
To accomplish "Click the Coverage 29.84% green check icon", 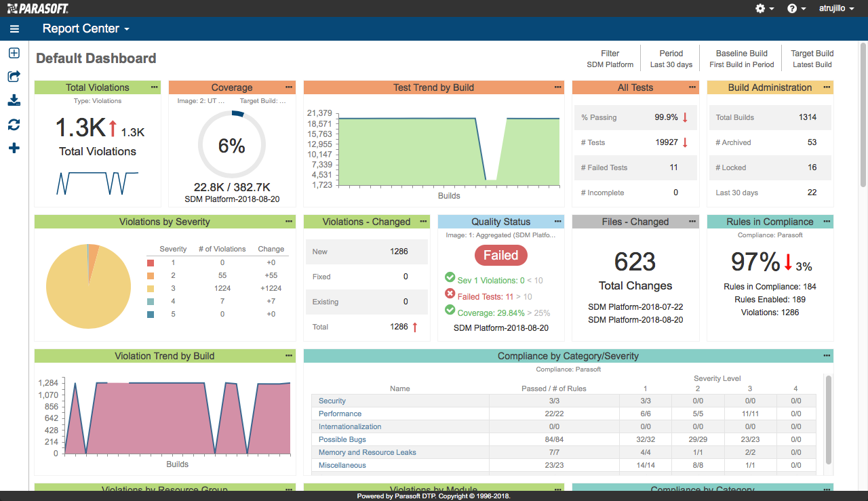I will (x=450, y=310).
